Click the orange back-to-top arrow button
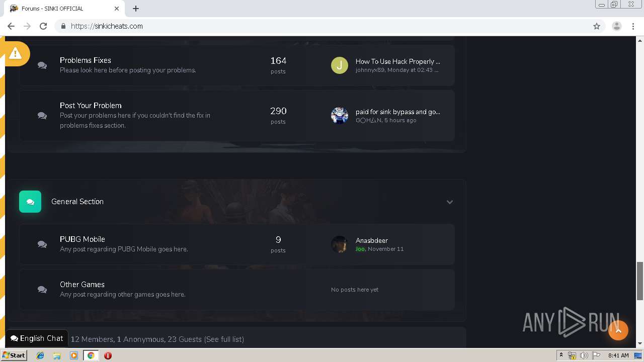This screenshot has width=644, height=362. click(x=618, y=330)
